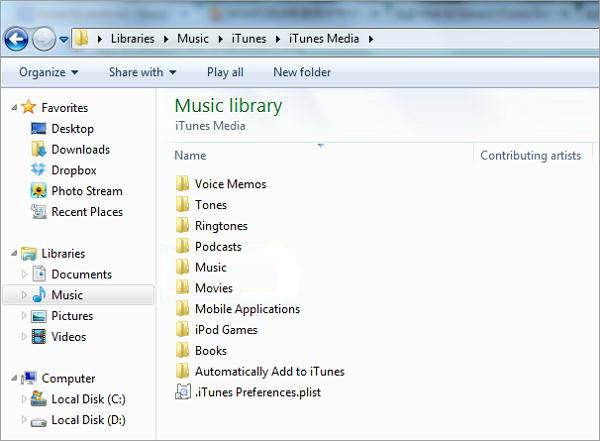Screen dimensions: 600x441
Task: Expand Local Disk (D:)
Action: (x=24, y=420)
